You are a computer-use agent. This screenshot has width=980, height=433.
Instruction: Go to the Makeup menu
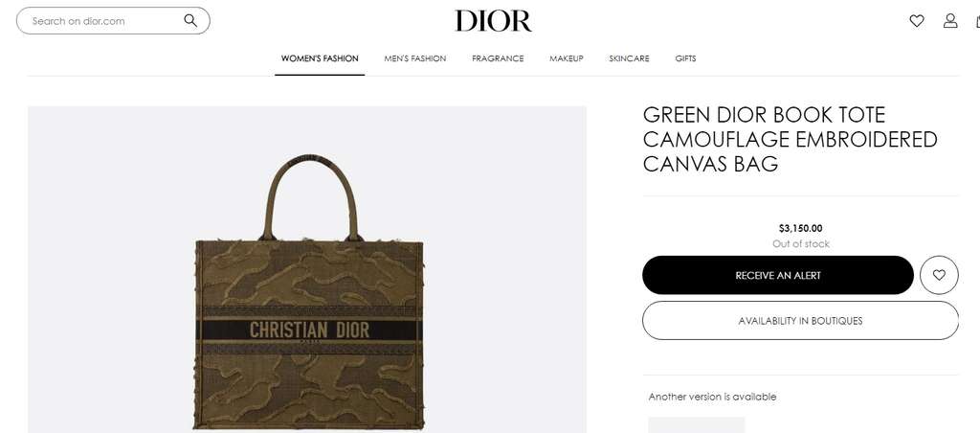[567, 58]
